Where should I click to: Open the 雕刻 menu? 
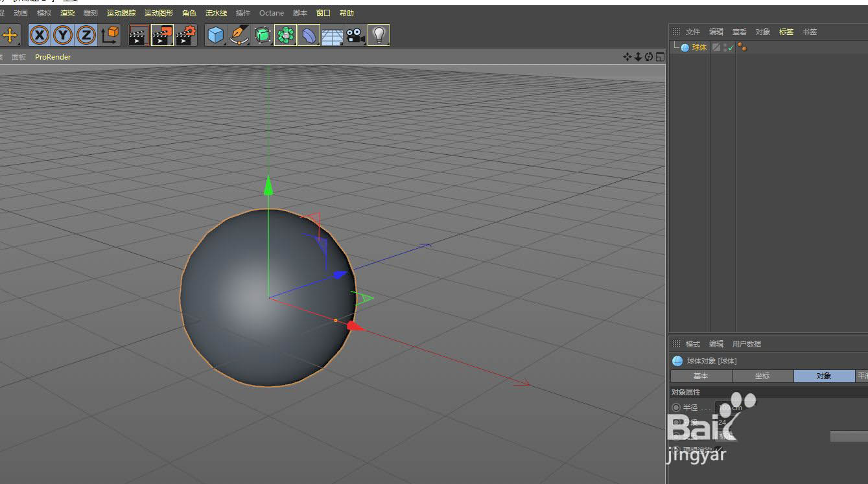tap(91, 13)
